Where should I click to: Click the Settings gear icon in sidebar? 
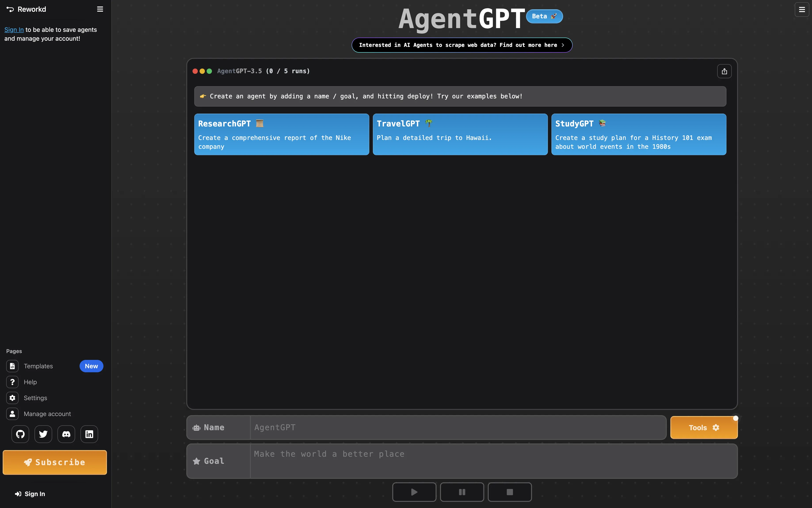pos(12,398)
